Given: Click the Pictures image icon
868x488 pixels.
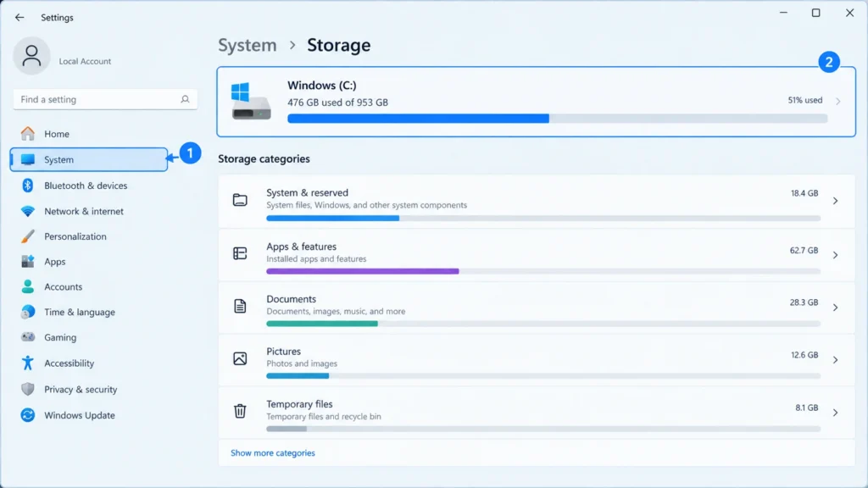Looking at the screenshot, I should coord(240,358).
